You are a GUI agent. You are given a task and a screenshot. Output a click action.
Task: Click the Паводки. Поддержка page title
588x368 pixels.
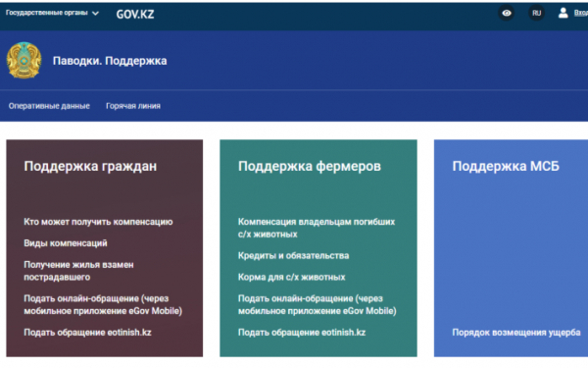coord(110,61)
